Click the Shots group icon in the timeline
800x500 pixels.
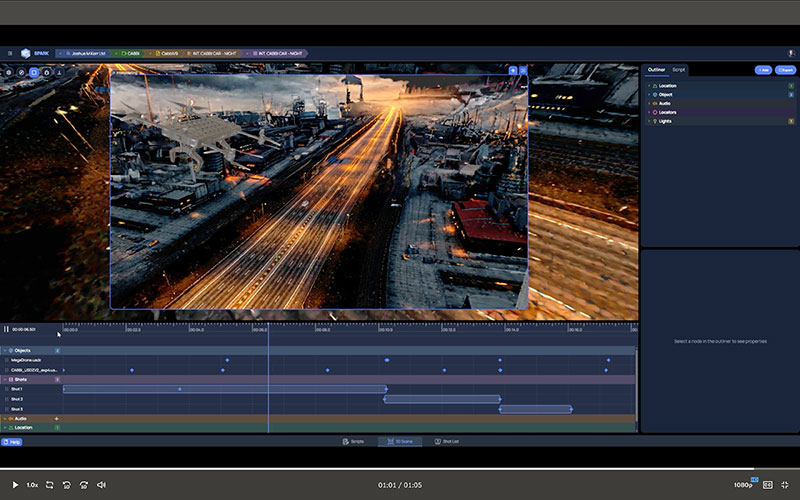(x=11, y=380)
